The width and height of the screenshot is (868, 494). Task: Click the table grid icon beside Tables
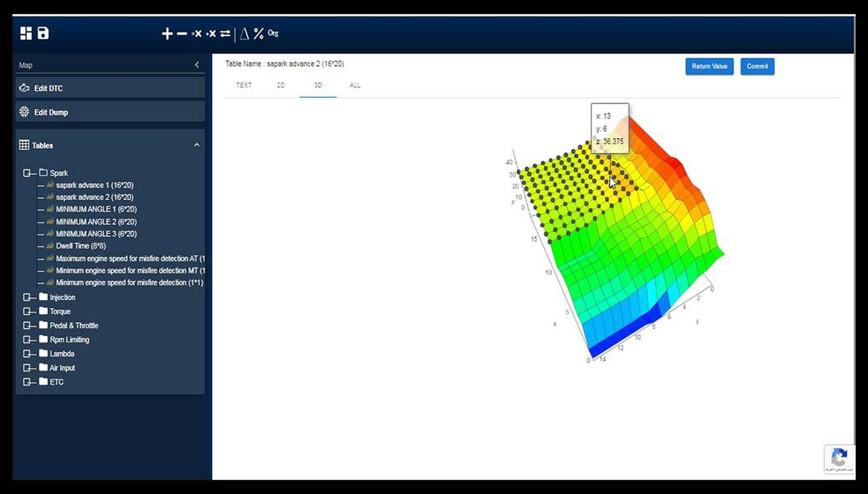click(x=24, y=145)
